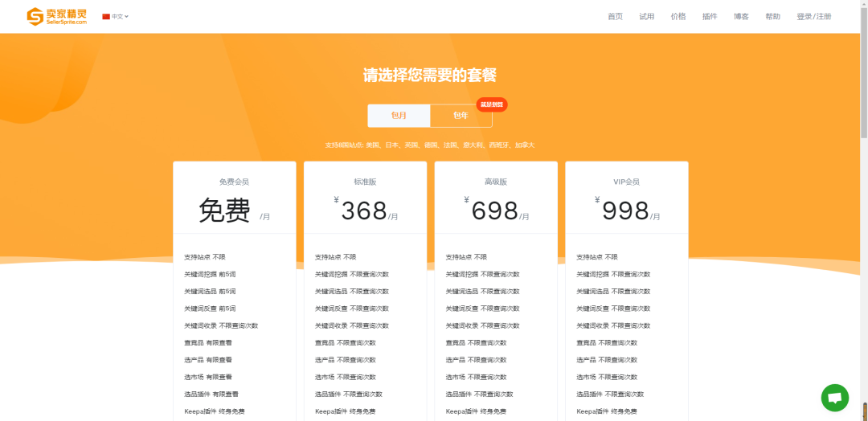Click the 998 monthly price
868x421 pixels.
(x=625, y=210)
